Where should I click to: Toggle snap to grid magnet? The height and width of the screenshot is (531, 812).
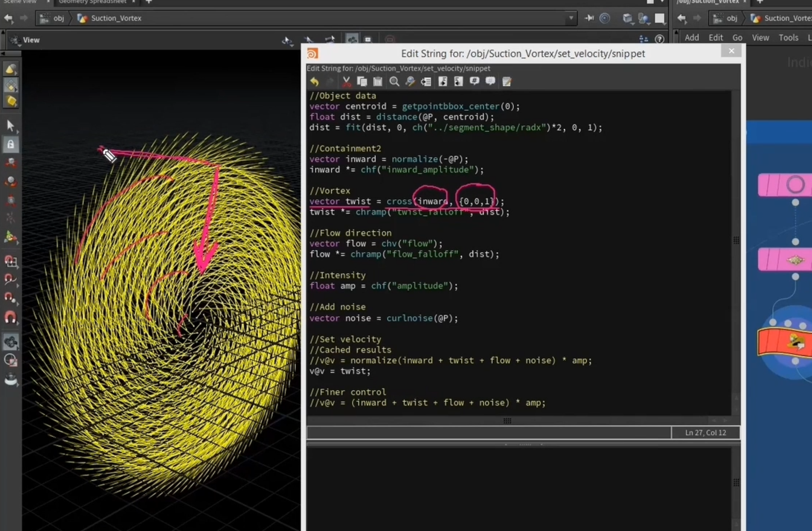pyautogui.click(x=11, y=261)
